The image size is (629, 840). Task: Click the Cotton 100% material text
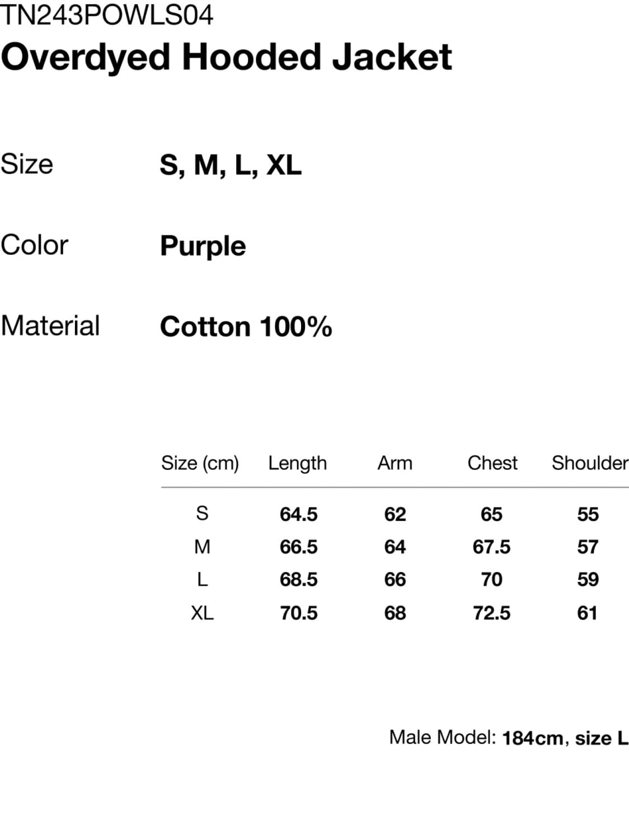(x=246, y=326)
